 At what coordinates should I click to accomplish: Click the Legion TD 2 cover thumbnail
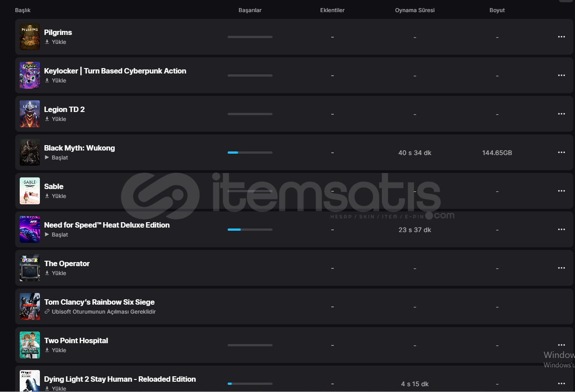click(x=30, y=114)
